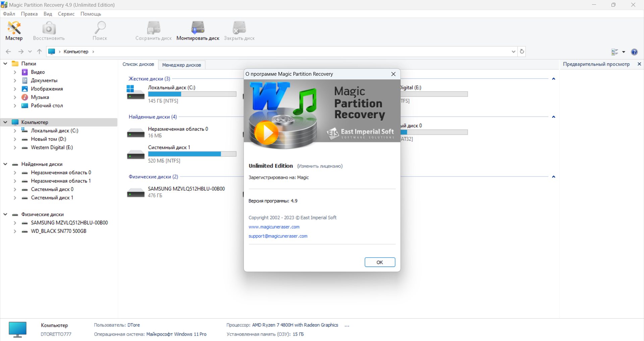644x341 pixels.
Task: Select SAMSUNG MZVLQ512HBLU-00B00 in tree
Action: [x=69, y=223]
